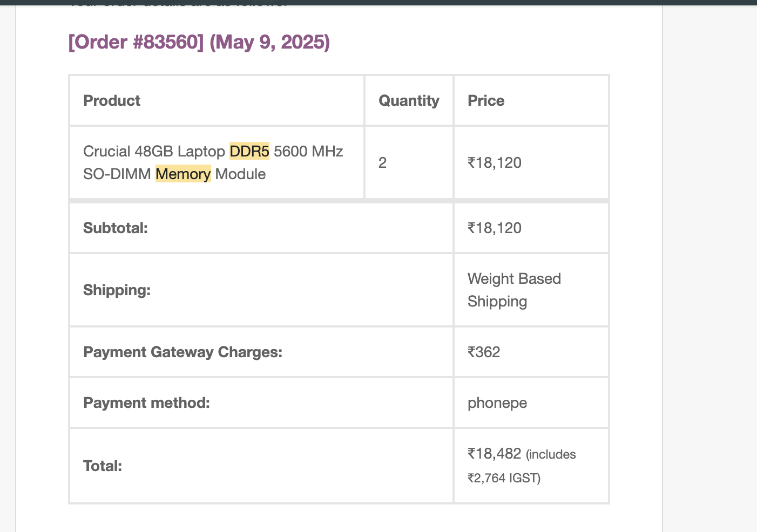The image size is (757, 532).
Task: Click the Quantity column header
Action: pyautogui.click(x=409, y=101)
